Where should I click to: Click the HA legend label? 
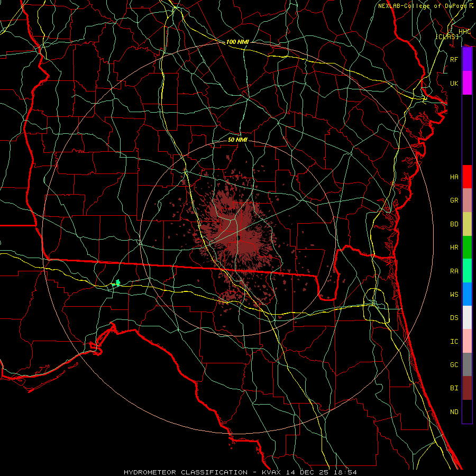pos(454,177)
